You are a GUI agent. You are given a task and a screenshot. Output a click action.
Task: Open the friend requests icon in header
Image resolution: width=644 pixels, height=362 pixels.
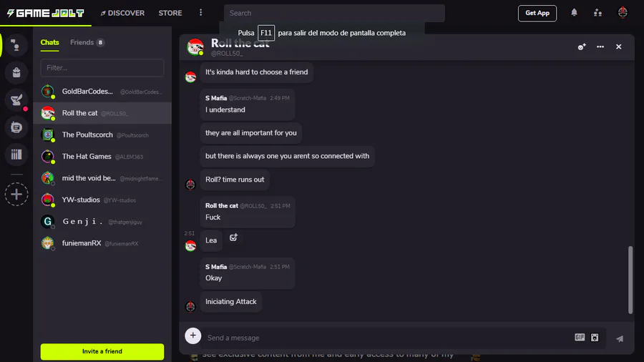[x=597, y=13]
